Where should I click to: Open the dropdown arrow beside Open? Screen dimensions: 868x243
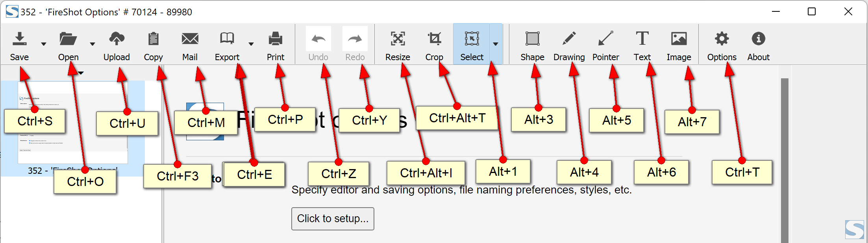pyautogui.click(x=93, y=44)
